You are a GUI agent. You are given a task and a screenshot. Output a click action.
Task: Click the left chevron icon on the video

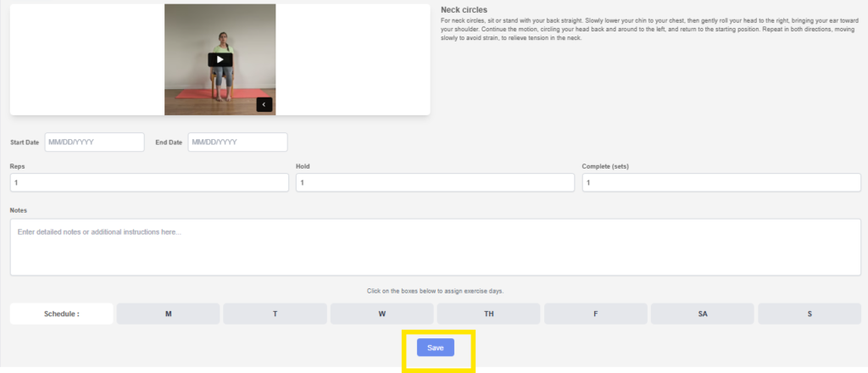pos(264,104)
